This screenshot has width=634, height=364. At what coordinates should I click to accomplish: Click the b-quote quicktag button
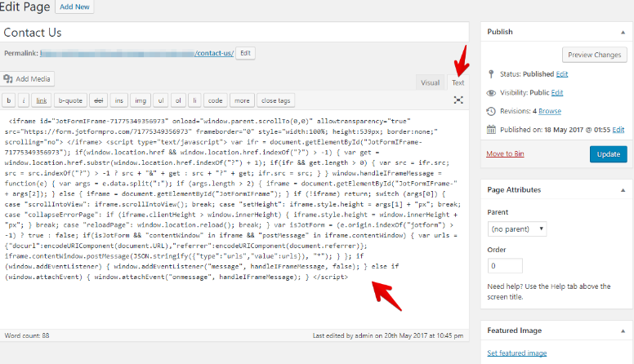69,100
